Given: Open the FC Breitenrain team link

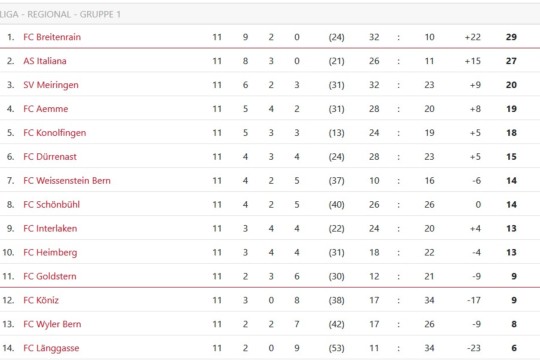Looking at the screenshot, I should pos(52,37).
